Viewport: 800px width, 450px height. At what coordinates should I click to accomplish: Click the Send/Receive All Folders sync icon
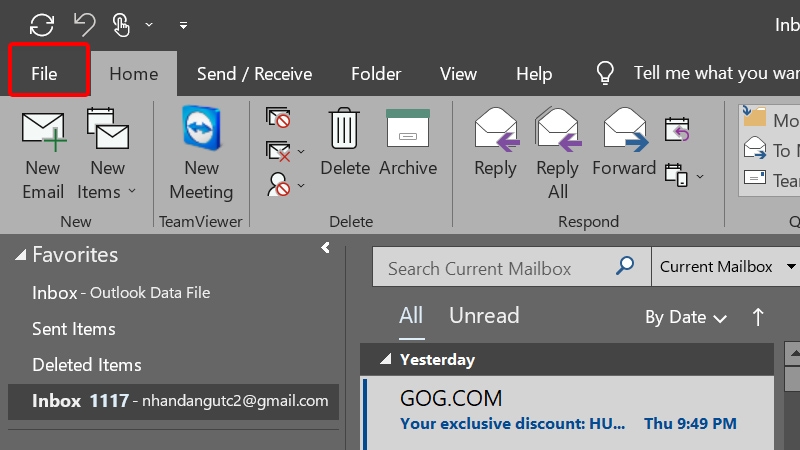coord(42,24)
